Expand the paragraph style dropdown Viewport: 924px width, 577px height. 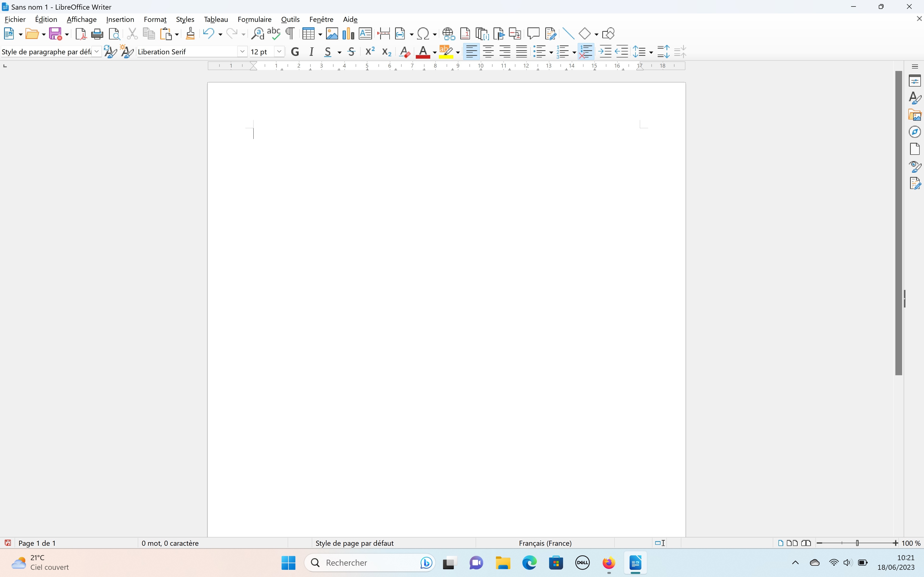[97, 52]
